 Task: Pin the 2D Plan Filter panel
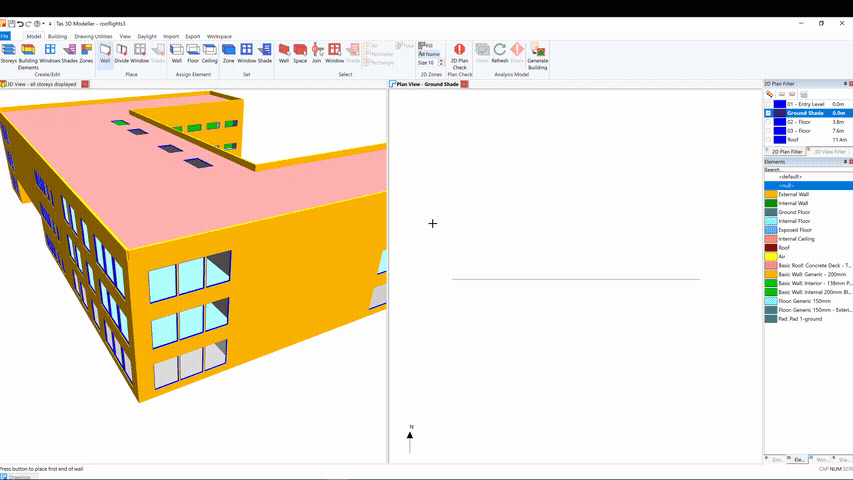click(845, 84)
